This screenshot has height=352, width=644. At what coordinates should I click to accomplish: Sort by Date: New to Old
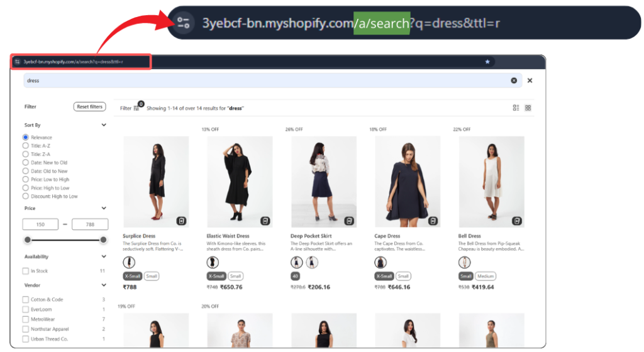(x=25, y=162)
